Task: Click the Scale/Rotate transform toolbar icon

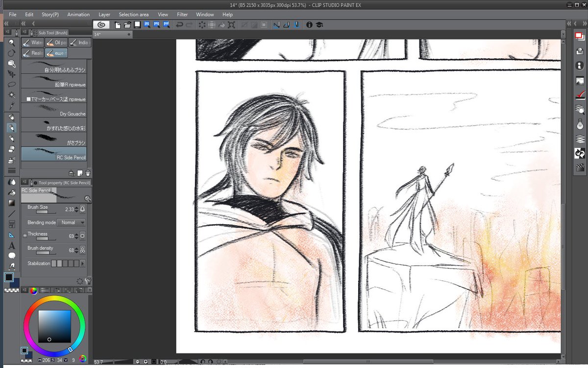Action: tap(231, 24)
